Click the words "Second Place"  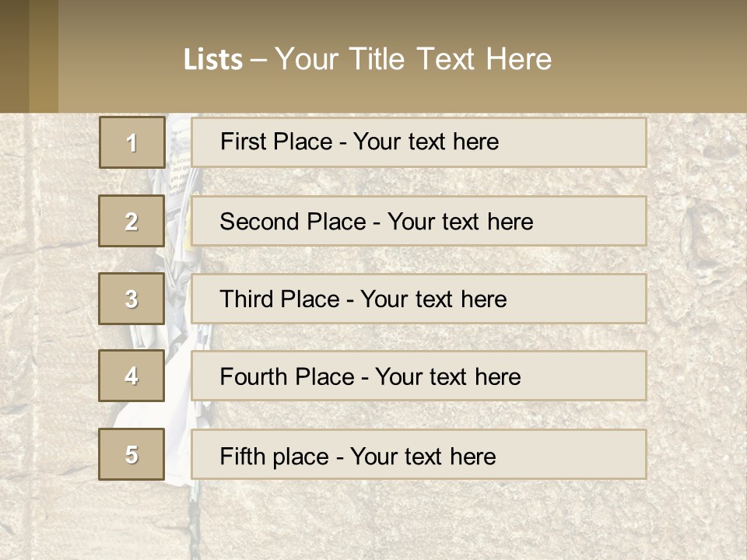click(292, 222)
